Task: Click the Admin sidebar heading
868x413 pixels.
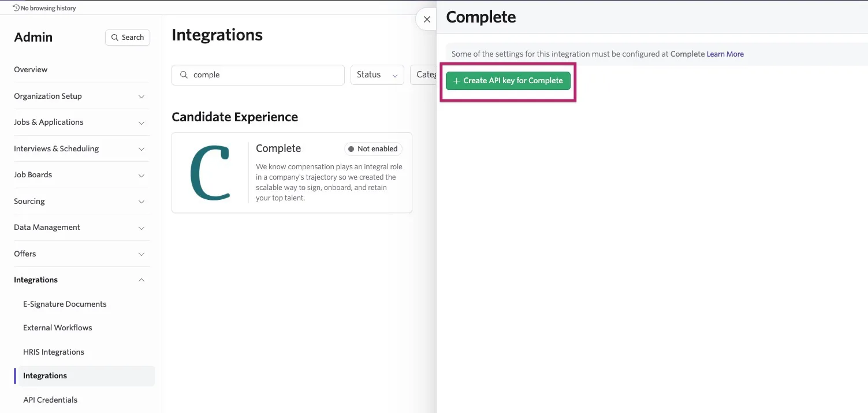Action: (x=33, y=37)
